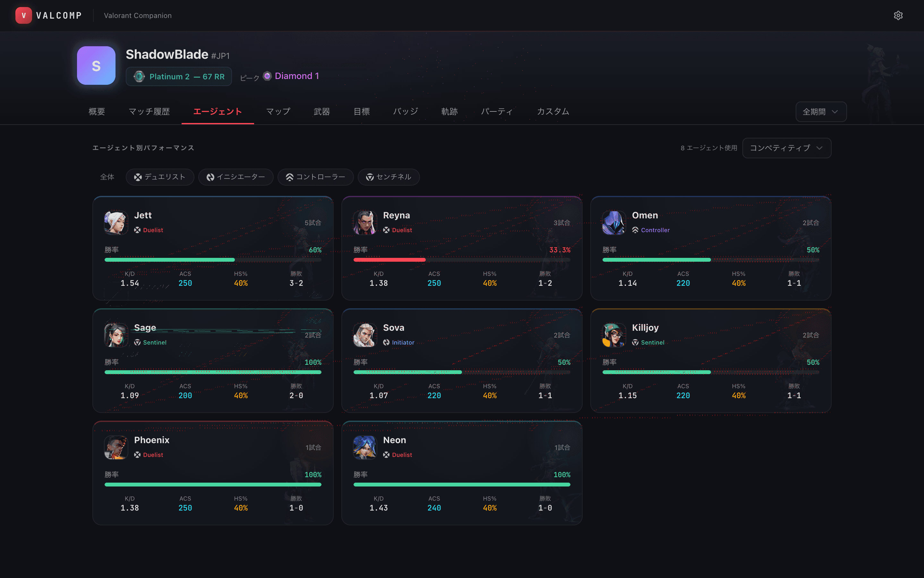Click the エージェント別パフォーマンス heading

pos(143,148)
